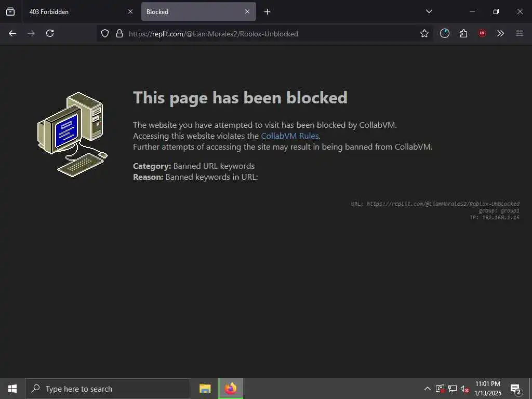Viewport: 532px width, 399px height.
Task: Open the taskbar clock and date
Action: click(x=487, y=389)
